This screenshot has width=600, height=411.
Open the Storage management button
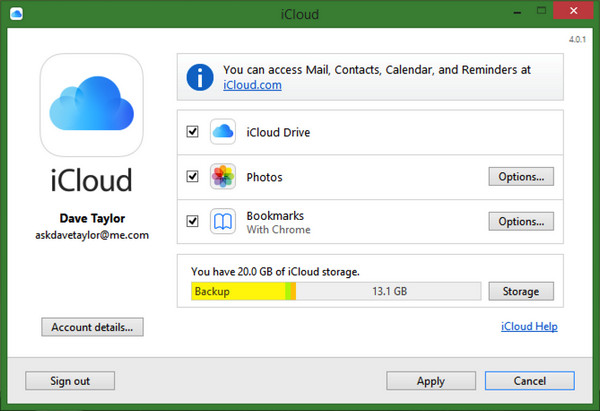coord(521,291)
